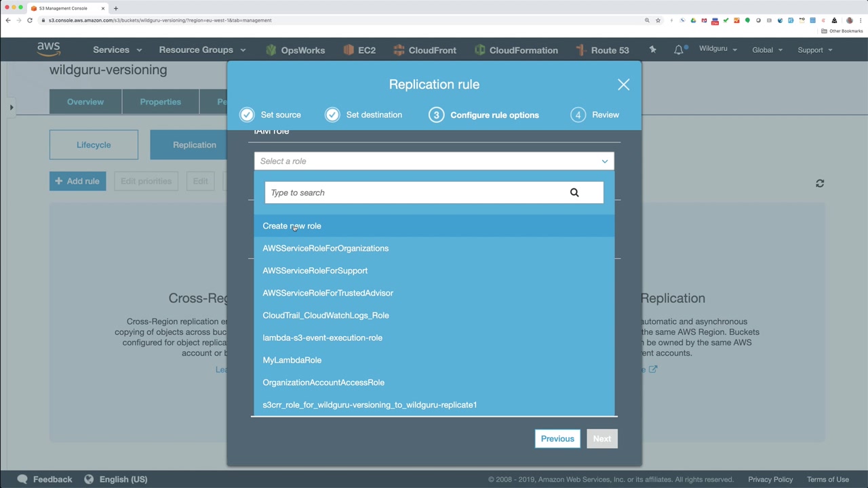Open a new browser tab
This screenshot has height=488, width=868.
coord(116,8)
